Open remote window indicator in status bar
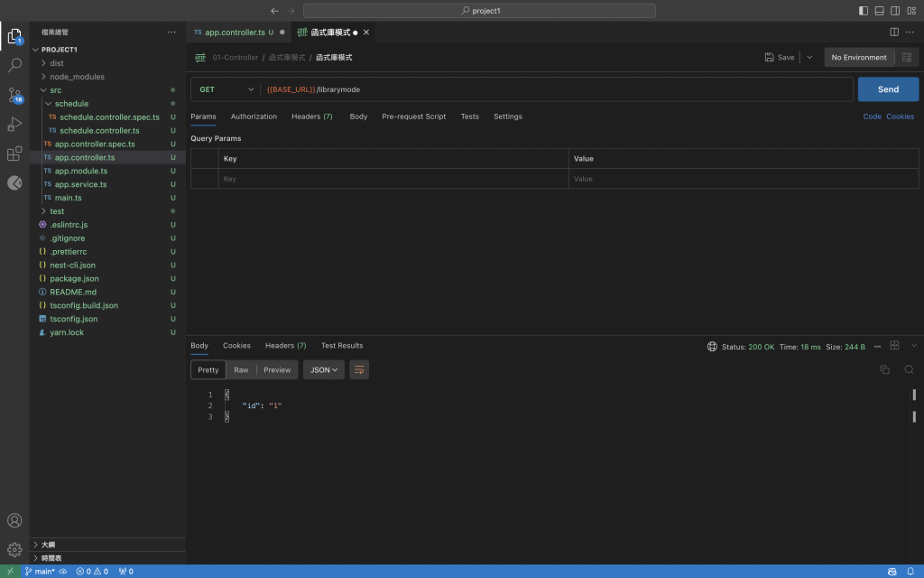The width and height of the screenshot is (924, 578). click(x=10, y=572)
